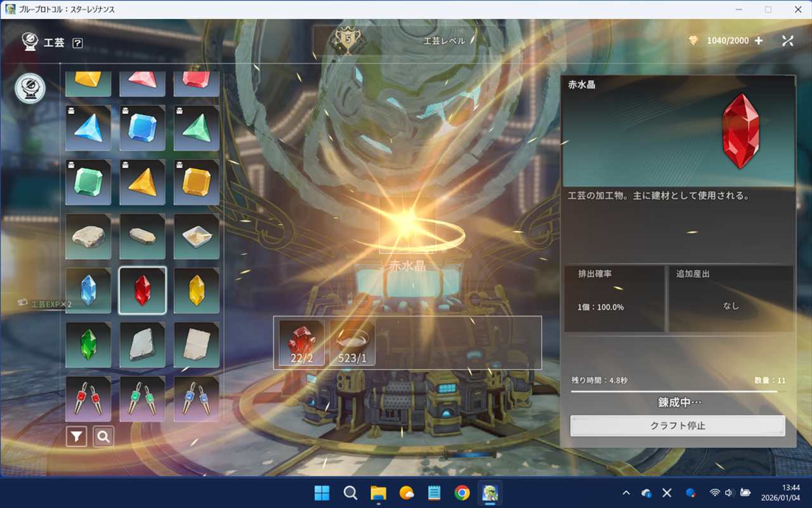
Task: Expand the hidden system tray icons
Action: (x=626, y=493)
